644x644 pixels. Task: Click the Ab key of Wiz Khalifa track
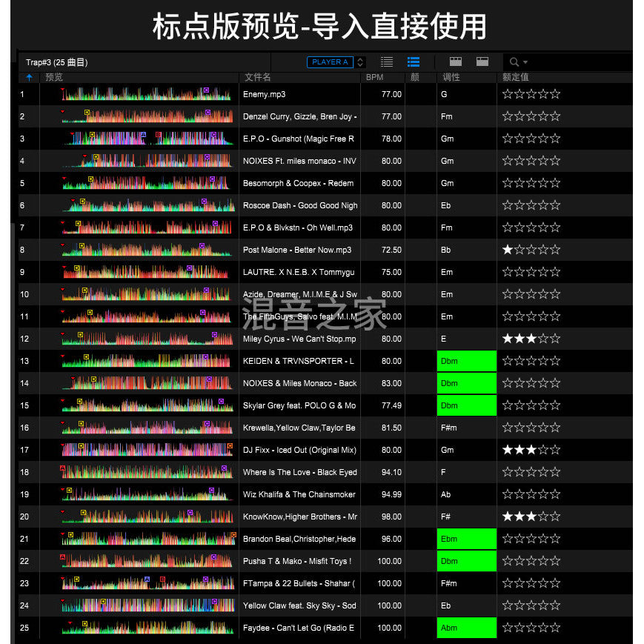point(445,494)
